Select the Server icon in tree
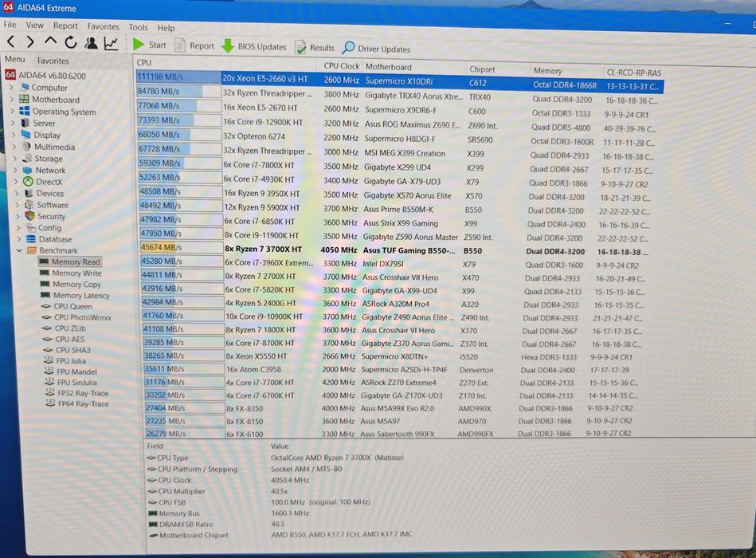This screenshot has height=558, width=756. point(25,123)
